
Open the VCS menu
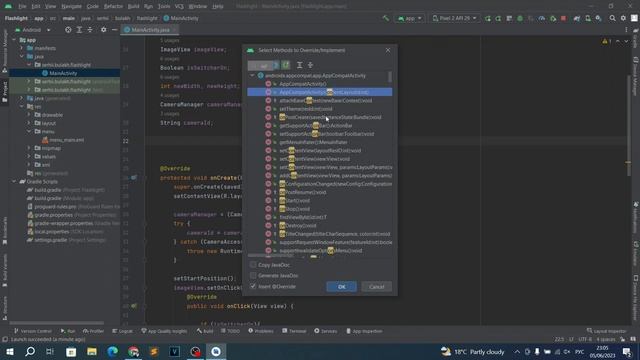click(179, 6)
